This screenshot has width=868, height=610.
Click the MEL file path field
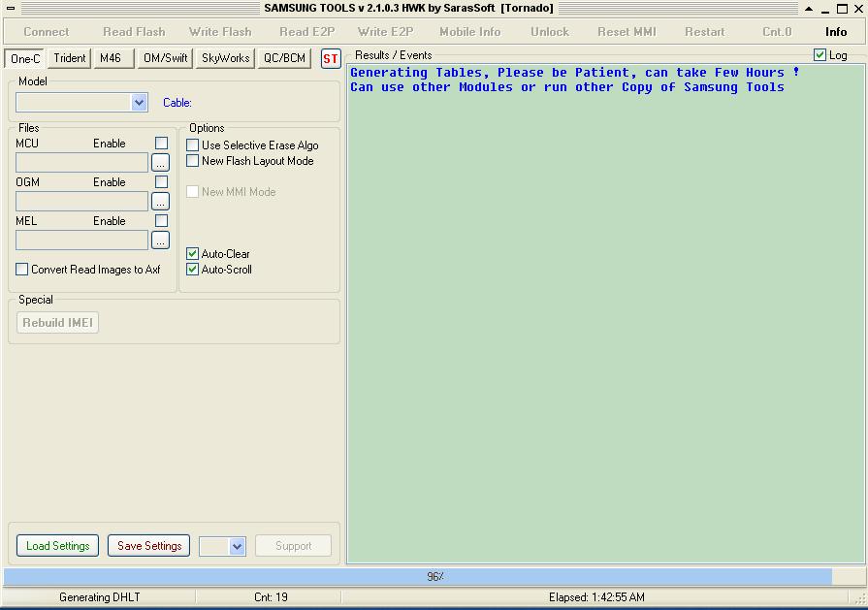pyautogui.click(x=81, y=241)
